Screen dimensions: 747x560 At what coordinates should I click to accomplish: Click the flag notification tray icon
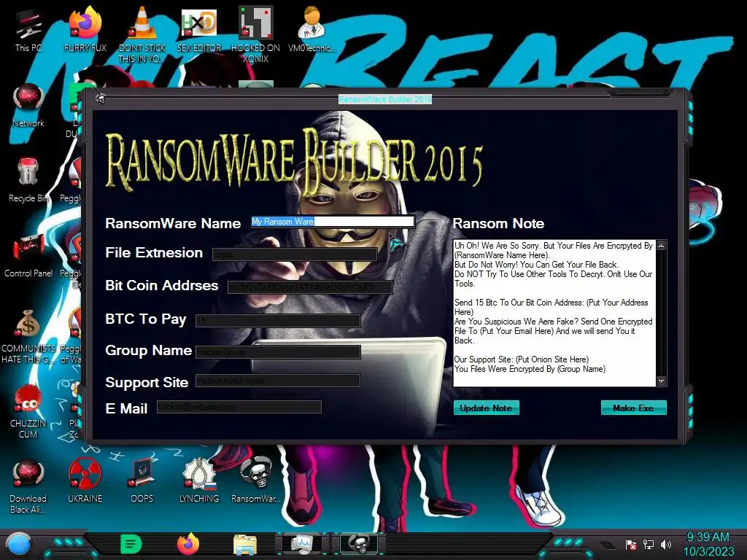(631, 544)
